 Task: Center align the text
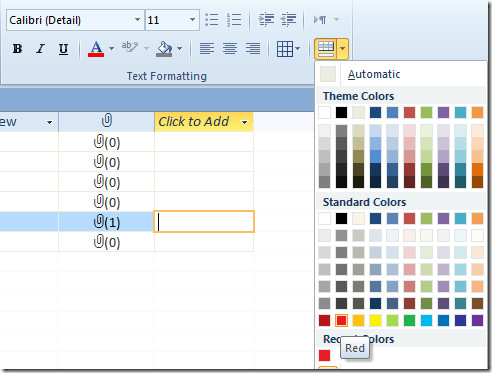click(230, 49)
